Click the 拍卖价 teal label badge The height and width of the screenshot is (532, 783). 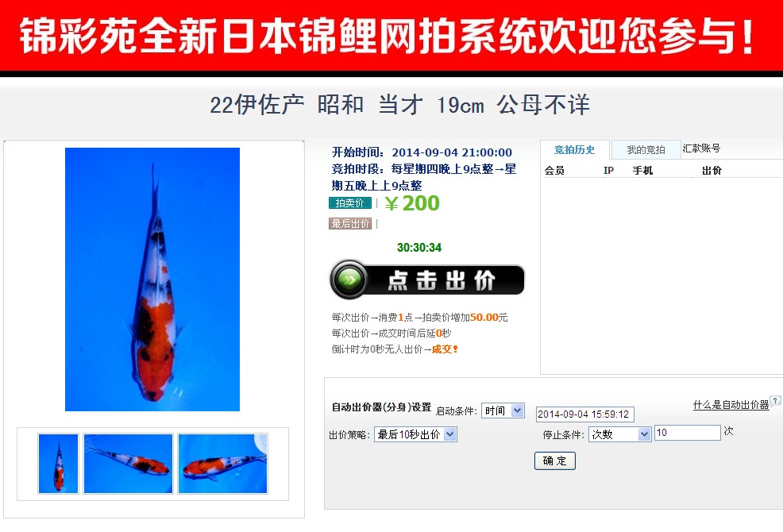(350, 202)
